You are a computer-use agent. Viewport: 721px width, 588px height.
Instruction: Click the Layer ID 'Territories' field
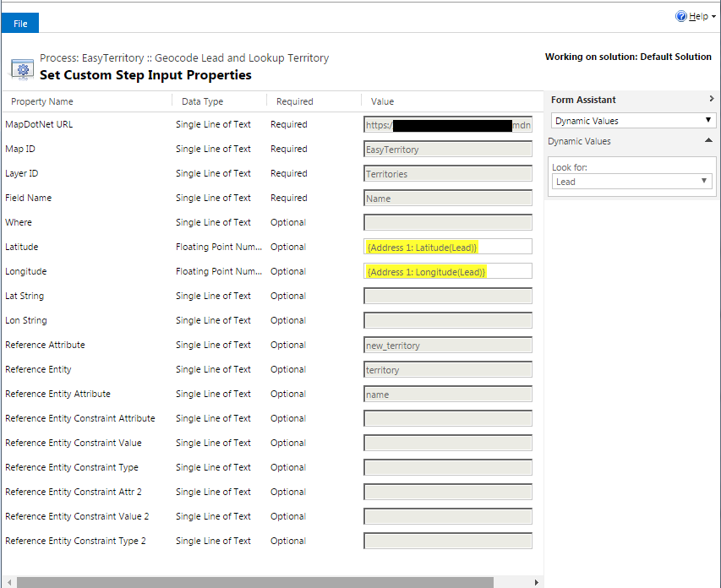coord(448,173)
